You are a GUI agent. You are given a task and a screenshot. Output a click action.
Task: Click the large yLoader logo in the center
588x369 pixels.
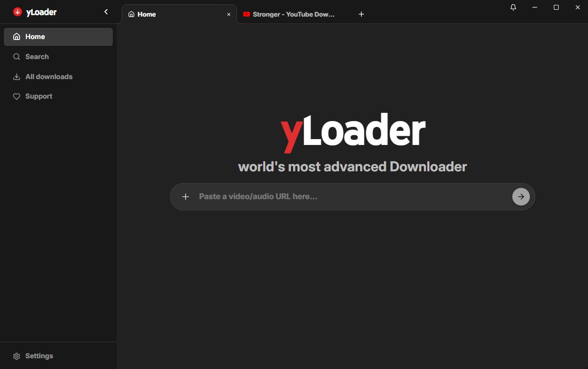pos(353,132)
